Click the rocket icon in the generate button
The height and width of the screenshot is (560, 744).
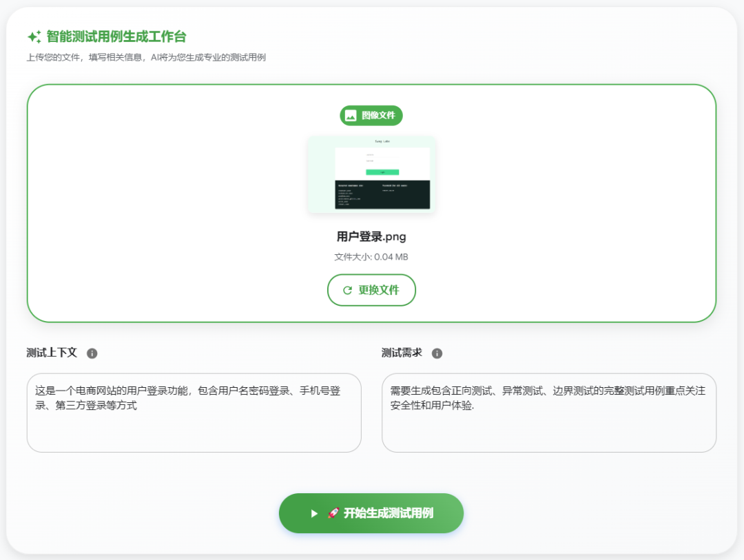(333, 513)
